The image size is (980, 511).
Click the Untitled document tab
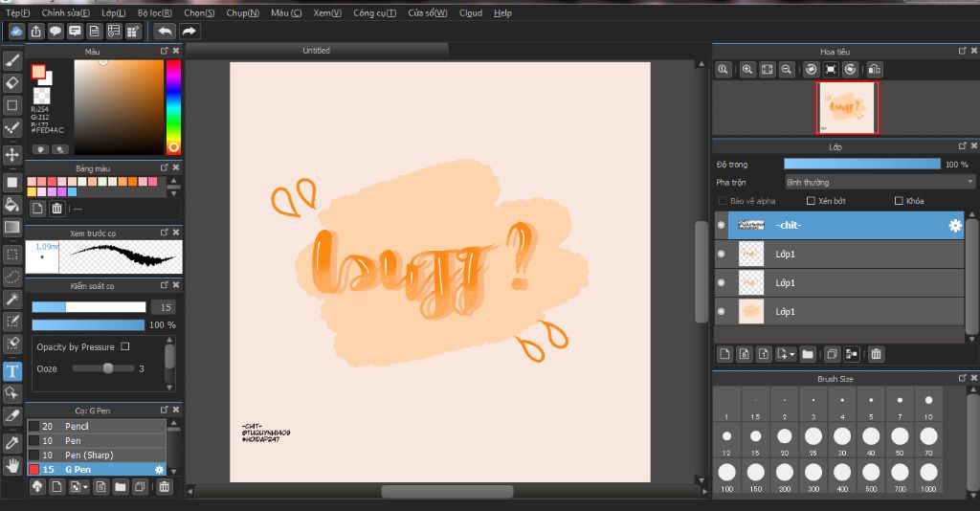coord(316,50)
